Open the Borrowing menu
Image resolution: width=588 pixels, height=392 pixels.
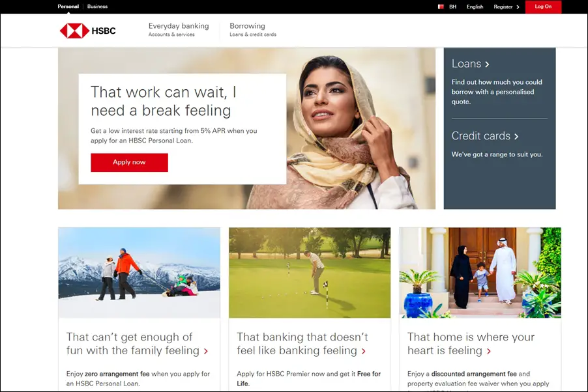point(253,29)
